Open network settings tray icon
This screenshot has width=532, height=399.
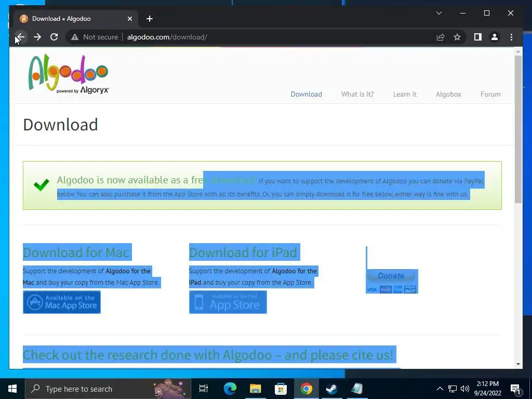pyautogui.click(x=453, y=389)
